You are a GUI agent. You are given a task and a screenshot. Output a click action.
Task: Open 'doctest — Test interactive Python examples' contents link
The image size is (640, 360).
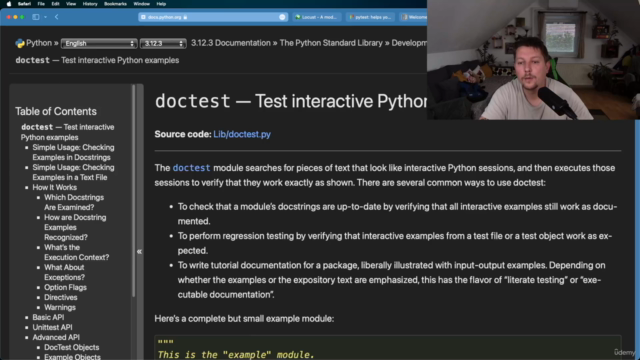tap(68, 132)
